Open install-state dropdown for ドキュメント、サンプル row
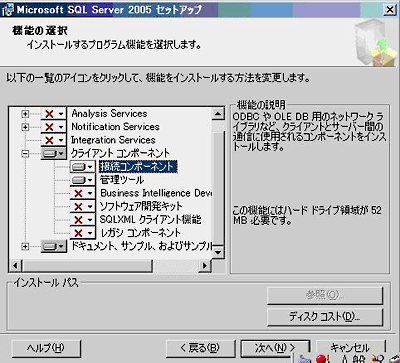 (54, 247)
